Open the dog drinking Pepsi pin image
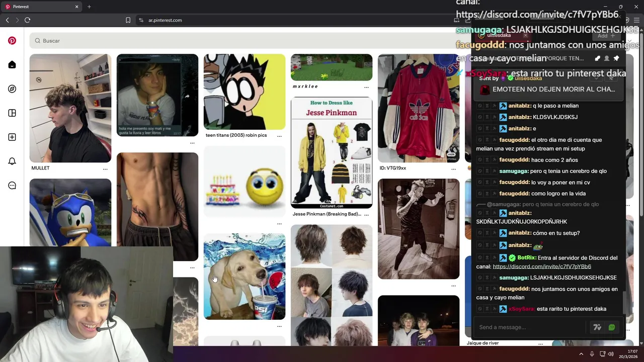644x362 pixels. pos(245,276)
